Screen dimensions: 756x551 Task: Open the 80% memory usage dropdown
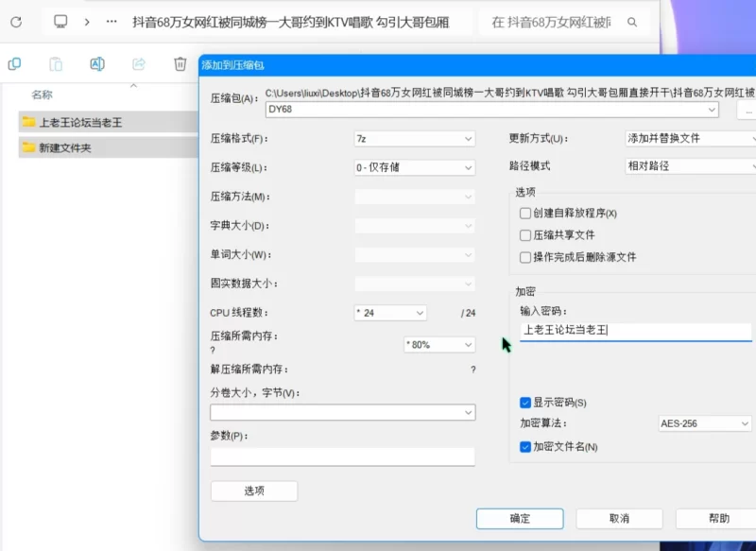point(439,345)
